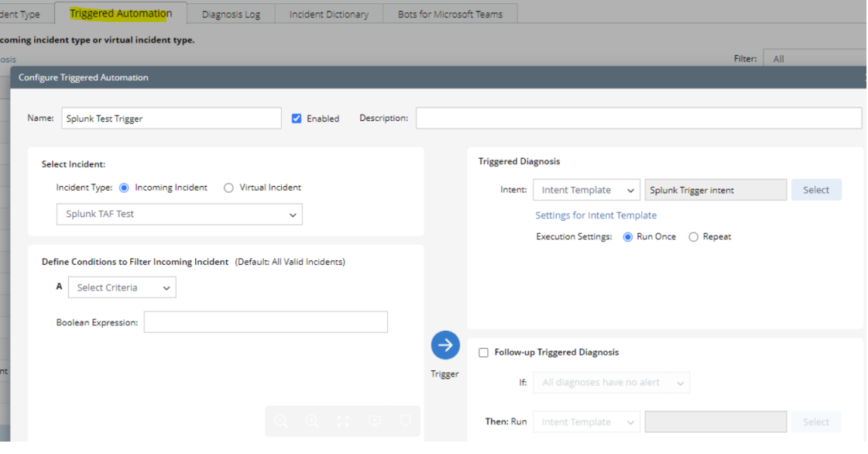Image resolution: width=868 pixels, height=454 pixels.
Task: Expand the Select Criteria dropdown
Action: point(122,287)
